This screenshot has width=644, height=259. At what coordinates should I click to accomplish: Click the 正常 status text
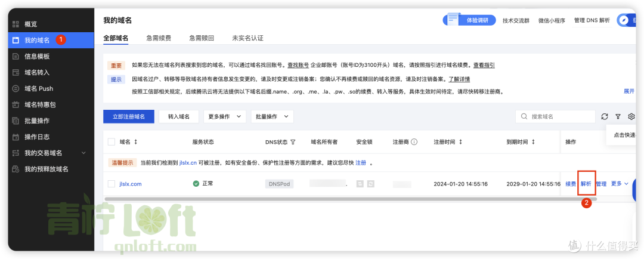208,184
